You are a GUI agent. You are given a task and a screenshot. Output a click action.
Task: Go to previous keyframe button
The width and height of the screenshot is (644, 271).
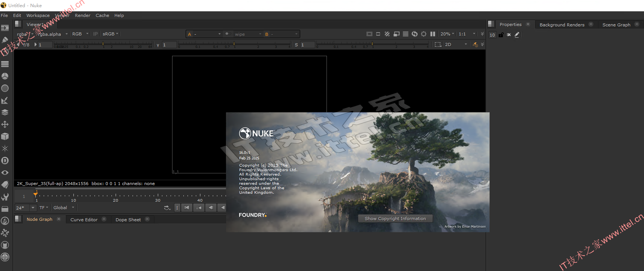[x=199, y=208]
